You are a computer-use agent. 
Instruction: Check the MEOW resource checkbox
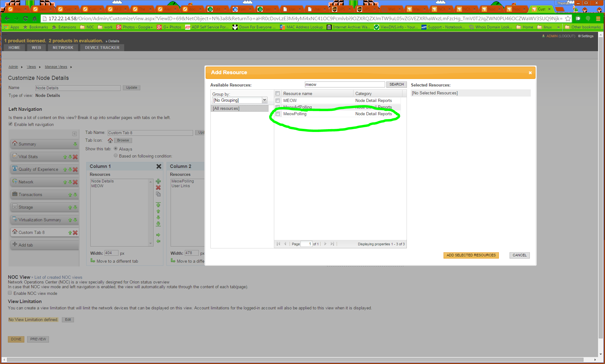tap(278, 101)
